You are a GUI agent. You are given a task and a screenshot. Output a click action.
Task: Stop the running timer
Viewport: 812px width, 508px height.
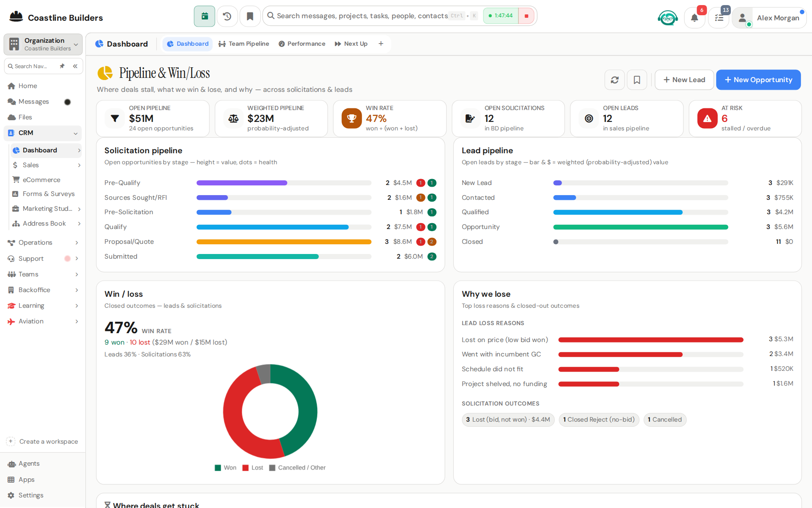(x=527, y=16)
